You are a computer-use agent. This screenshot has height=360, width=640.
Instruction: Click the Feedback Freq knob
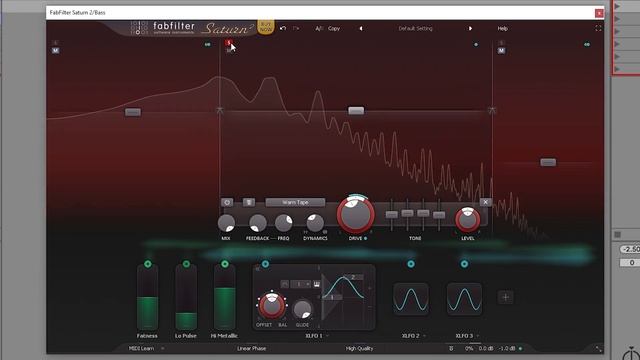(x=283, y=223)
